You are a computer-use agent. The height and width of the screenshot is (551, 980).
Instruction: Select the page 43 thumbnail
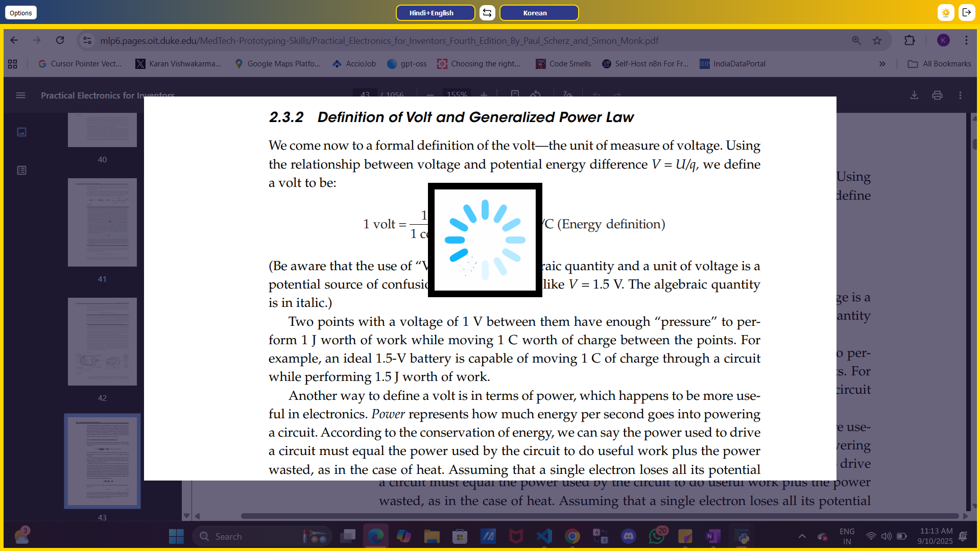click(102, 461)
